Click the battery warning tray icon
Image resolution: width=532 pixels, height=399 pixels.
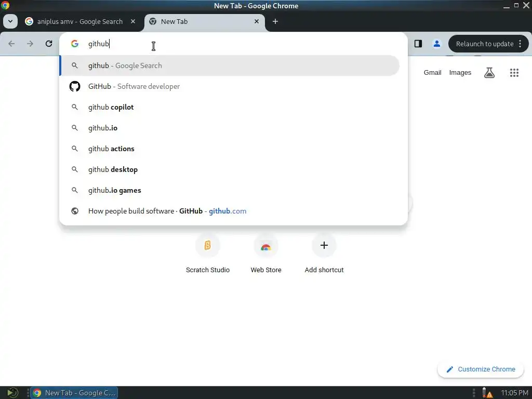(x=487, y=393)
